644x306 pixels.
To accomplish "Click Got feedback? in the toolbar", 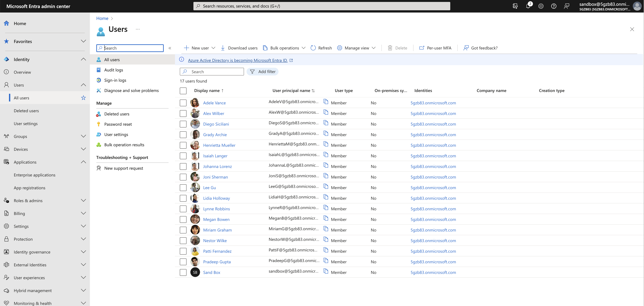I will [x=480, y=48].
